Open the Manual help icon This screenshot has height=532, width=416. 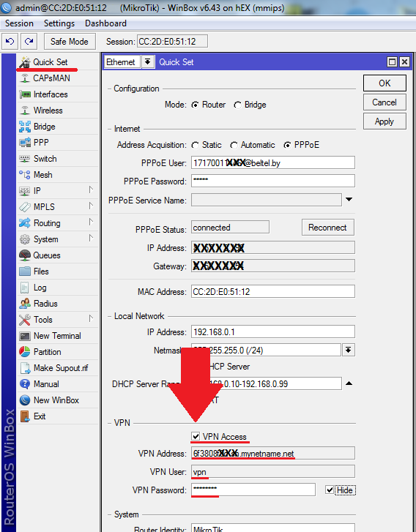pos(25,384)
